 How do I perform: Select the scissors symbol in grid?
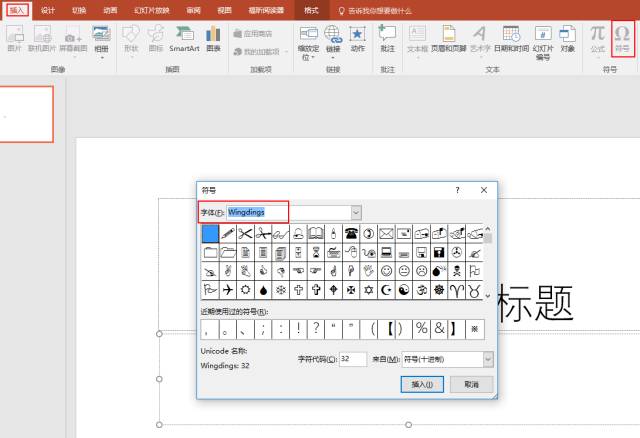click(245, 233)
